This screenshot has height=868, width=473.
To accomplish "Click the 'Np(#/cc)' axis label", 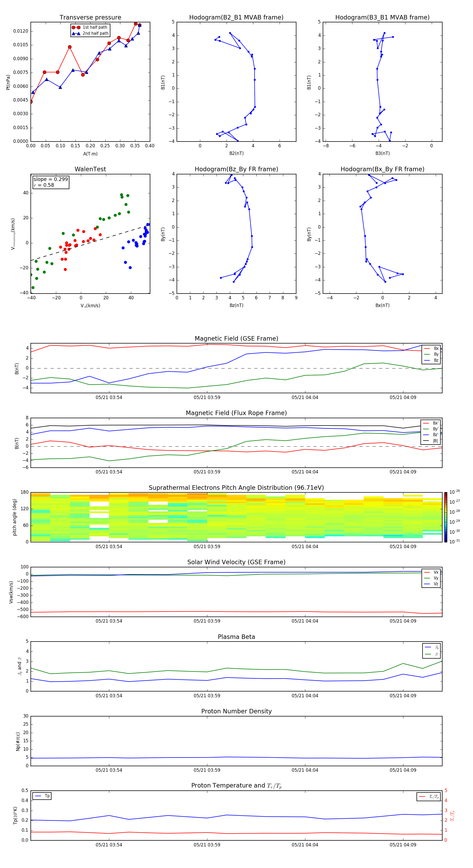I will tap(18, 741).
